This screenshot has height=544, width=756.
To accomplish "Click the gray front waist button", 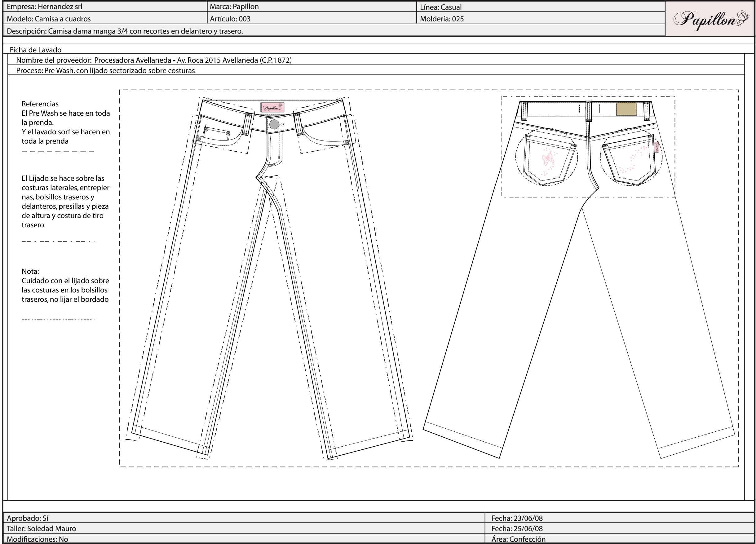I will [x=274, y=124].
